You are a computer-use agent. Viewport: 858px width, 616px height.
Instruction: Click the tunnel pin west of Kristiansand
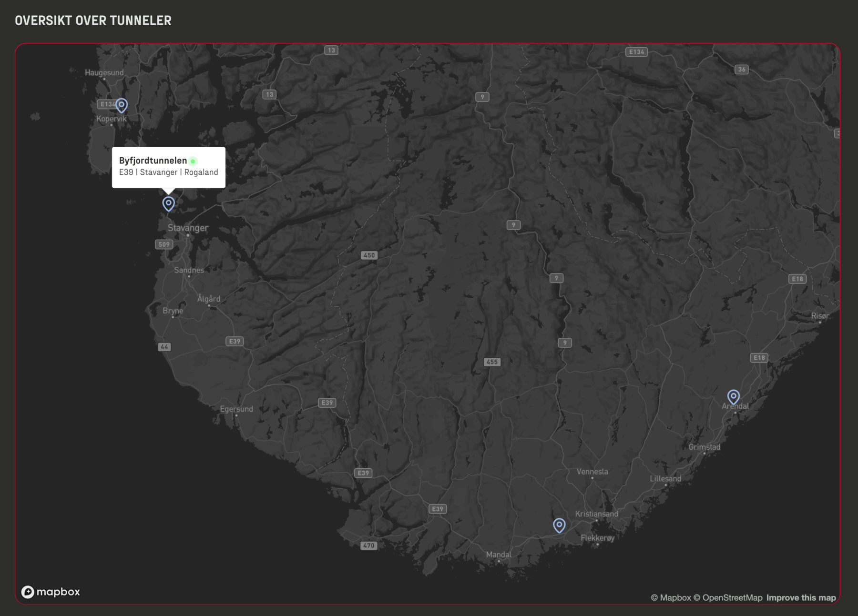click(x=559, y=525)
